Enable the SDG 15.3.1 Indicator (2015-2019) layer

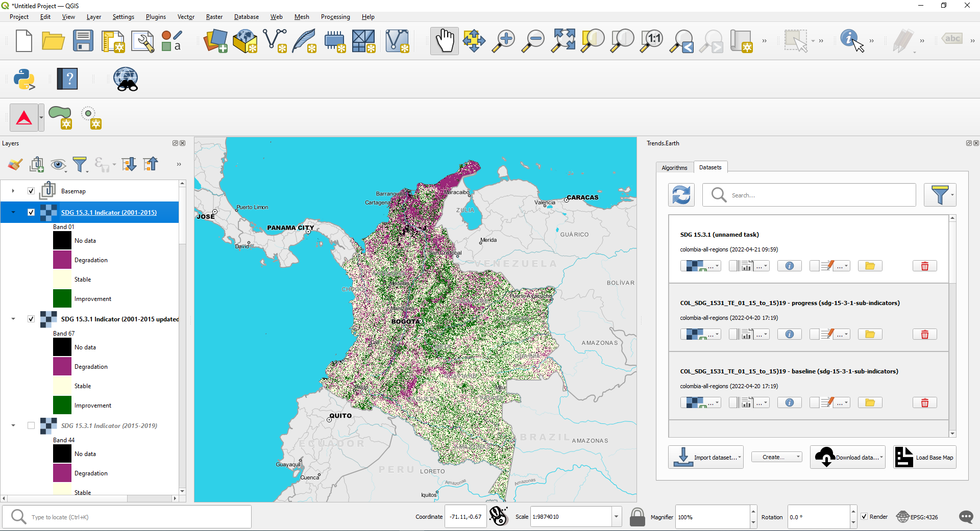[x=31, y=425]
